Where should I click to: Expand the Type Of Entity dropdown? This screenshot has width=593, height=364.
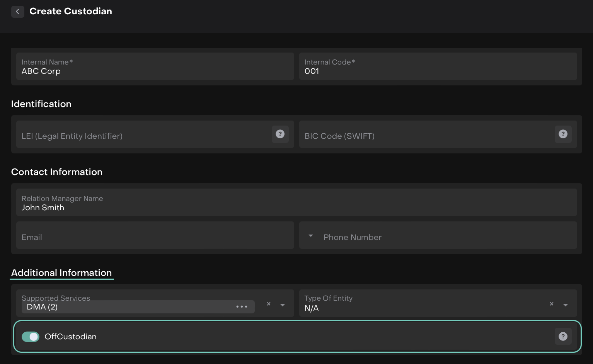click(566, 305)
